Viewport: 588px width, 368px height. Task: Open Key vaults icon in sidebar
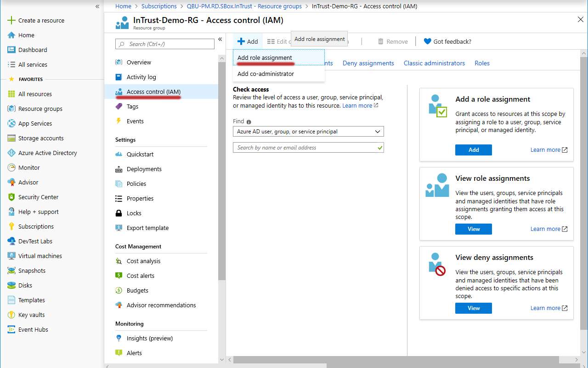coord(11,315)
